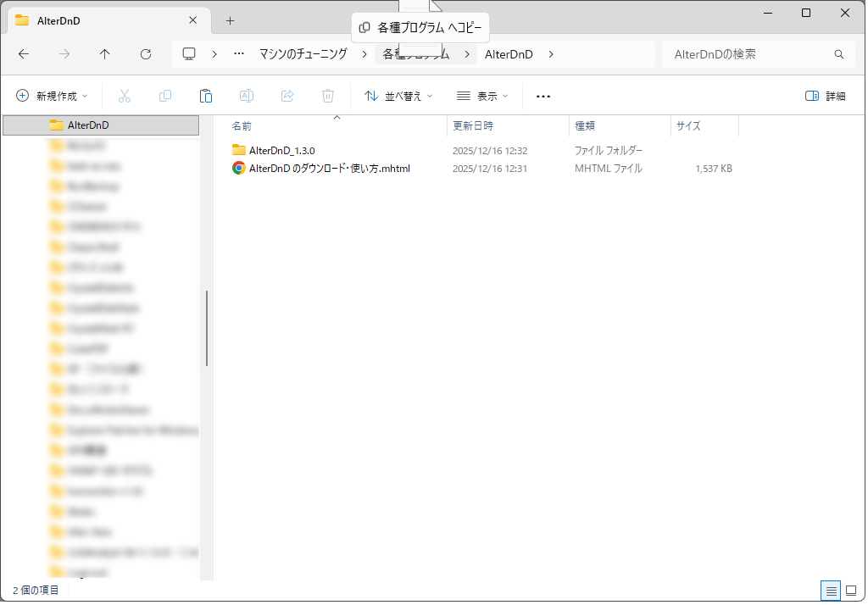Open the 表示 view dropdown

click(x=482, y=96)
